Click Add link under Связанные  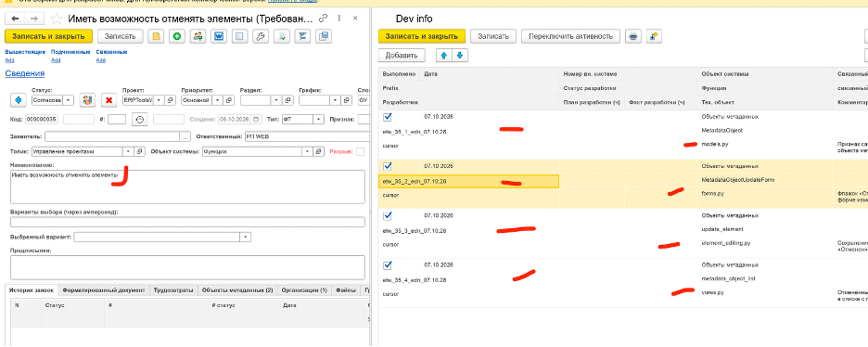click(100, 59)
